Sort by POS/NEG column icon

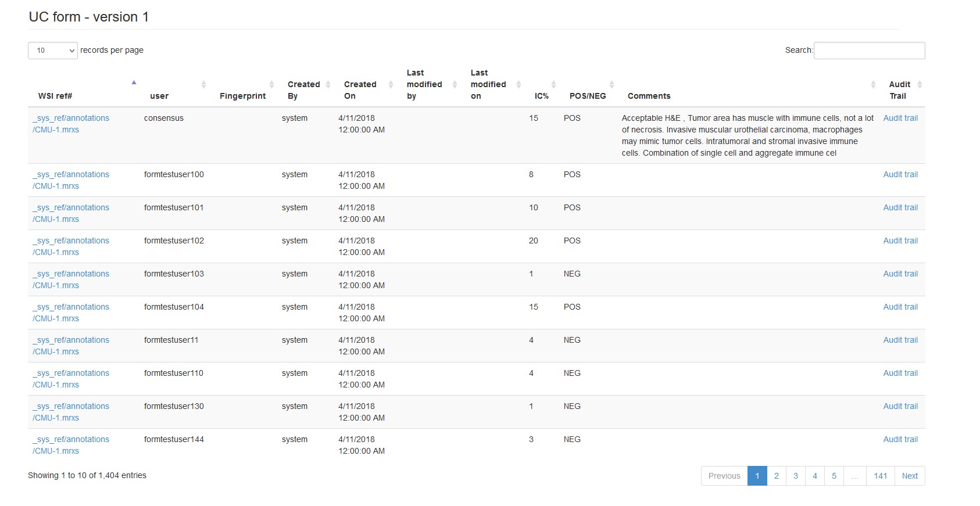[x=611, y=85]
